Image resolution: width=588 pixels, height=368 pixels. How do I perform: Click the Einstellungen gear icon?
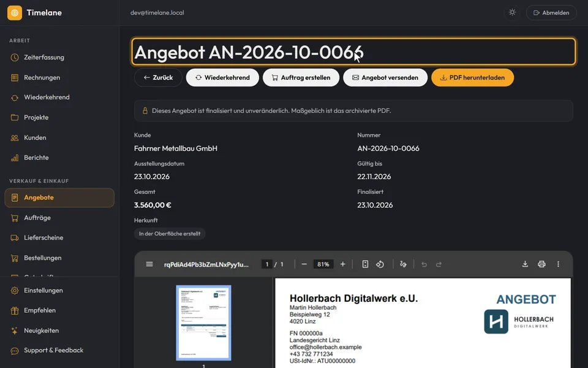(x=15, y=290)
